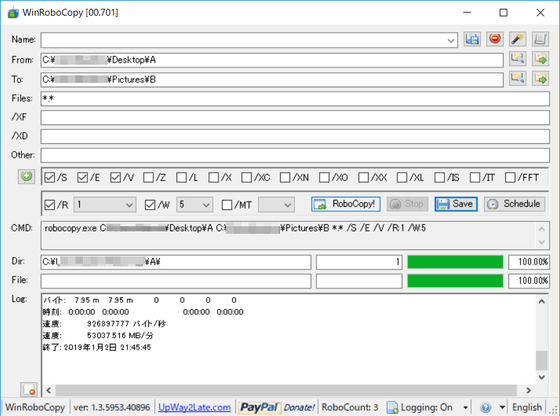The image size is (560, 416).
Task: Open the /MT thread count dropdown
Action: click(288, 205)
